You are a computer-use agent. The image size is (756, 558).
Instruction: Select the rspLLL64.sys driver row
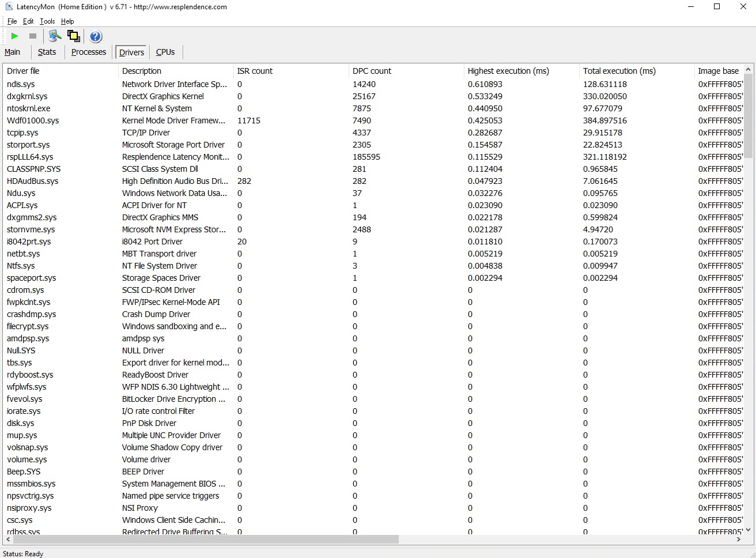pyautogui.click(x=373, y=157)
